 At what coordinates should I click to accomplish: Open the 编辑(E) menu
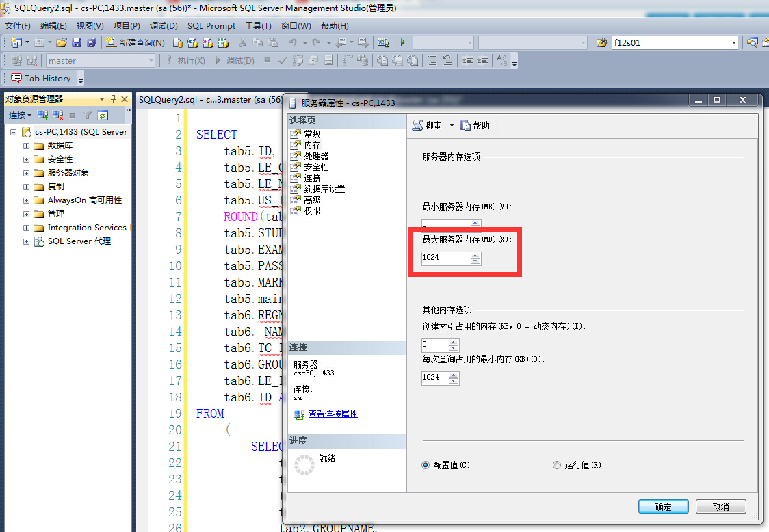click(x=53, y=26)
